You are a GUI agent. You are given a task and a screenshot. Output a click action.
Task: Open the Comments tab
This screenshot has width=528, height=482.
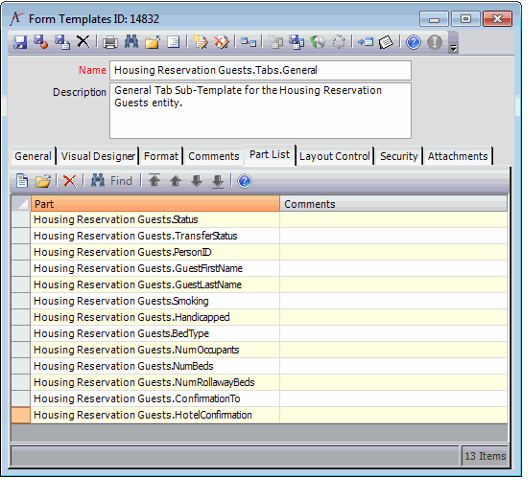pyautogui.click(x=213, y=156)
